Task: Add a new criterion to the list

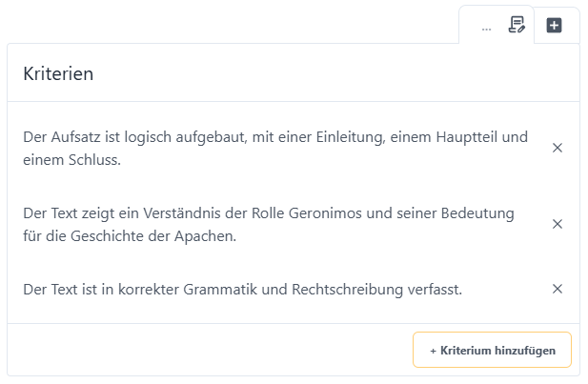Action: (492, 350)
